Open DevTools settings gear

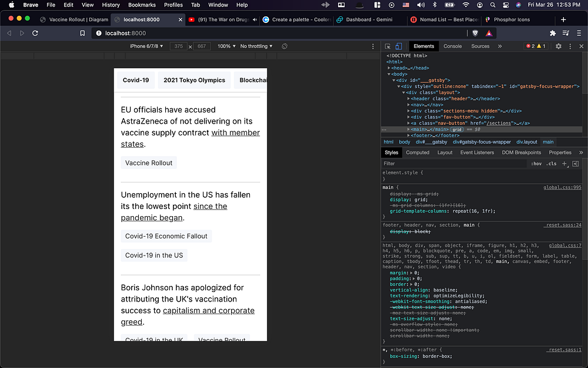[559, 47]
